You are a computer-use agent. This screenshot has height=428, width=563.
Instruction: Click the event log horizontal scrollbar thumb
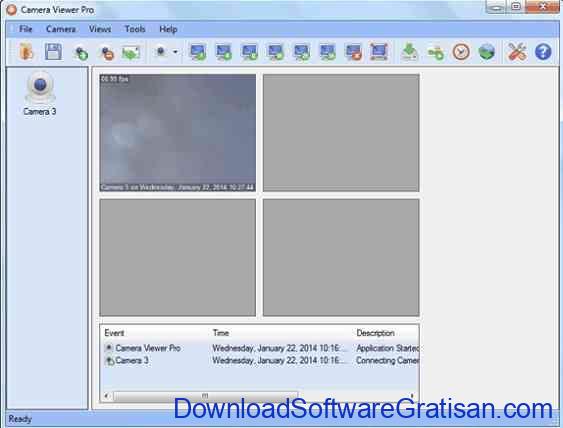[x=205, y=396]
